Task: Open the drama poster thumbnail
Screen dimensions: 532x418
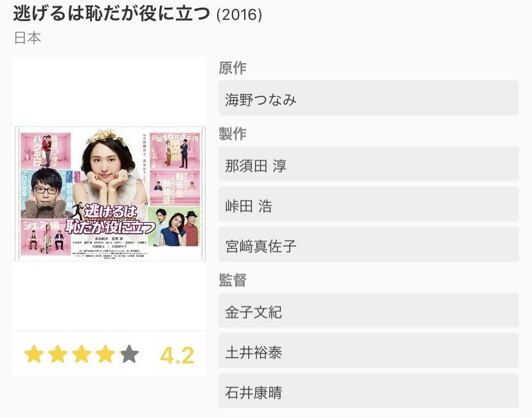Action: click(x=110, y=194)
